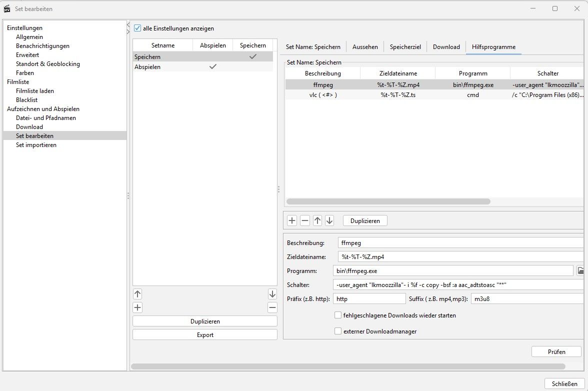Remove selected helper program with minus icon

pyautogui.click(x=305, y=220)
